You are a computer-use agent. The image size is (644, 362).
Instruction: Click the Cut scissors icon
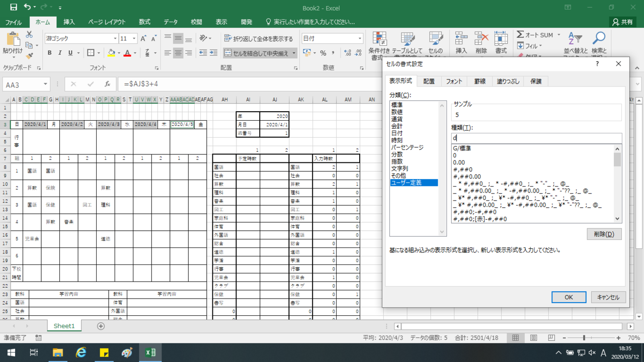click(x=29, y=34)
